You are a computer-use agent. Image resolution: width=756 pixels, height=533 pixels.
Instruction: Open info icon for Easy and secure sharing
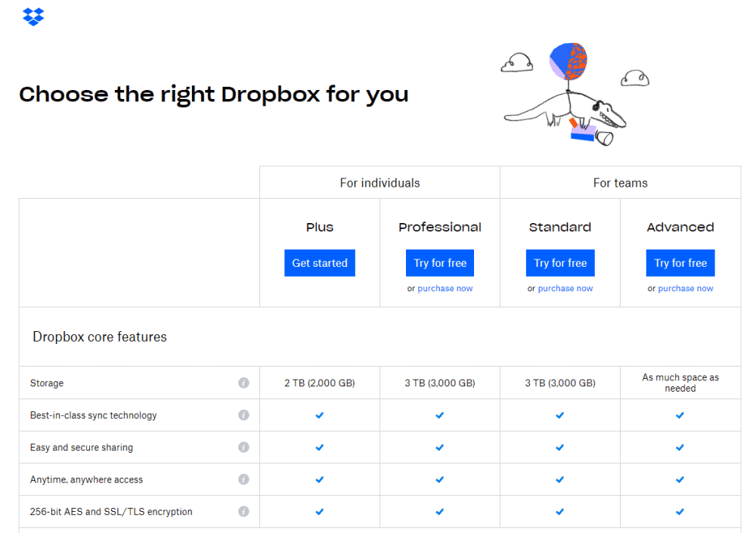click(x=243, y=447)
